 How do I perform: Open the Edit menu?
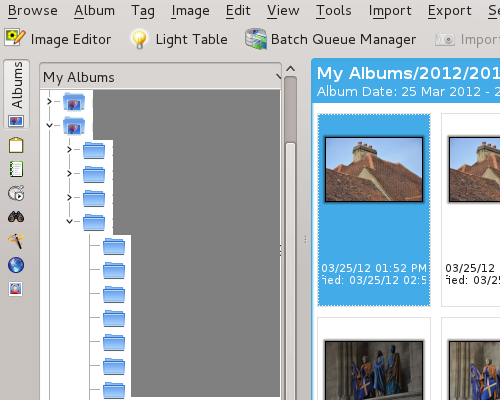click(x=238, y=10)
